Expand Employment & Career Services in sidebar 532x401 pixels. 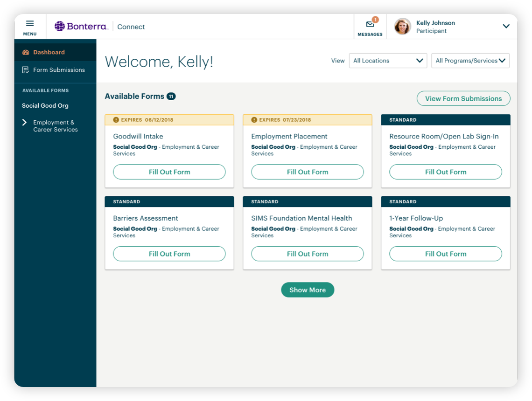click(x=25, y=123)
